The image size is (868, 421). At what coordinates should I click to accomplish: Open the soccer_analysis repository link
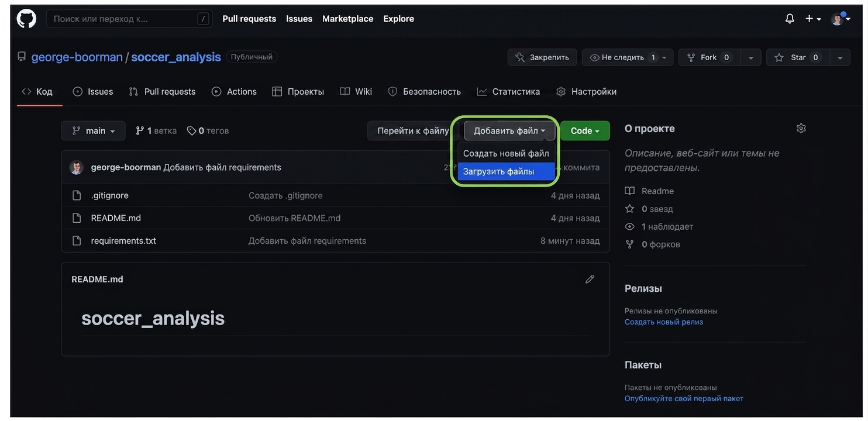(x=176, y=57)
